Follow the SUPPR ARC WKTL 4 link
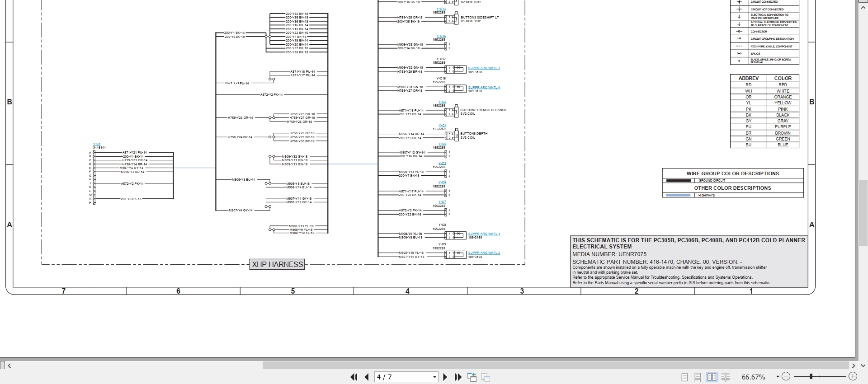 pos(484,88)
